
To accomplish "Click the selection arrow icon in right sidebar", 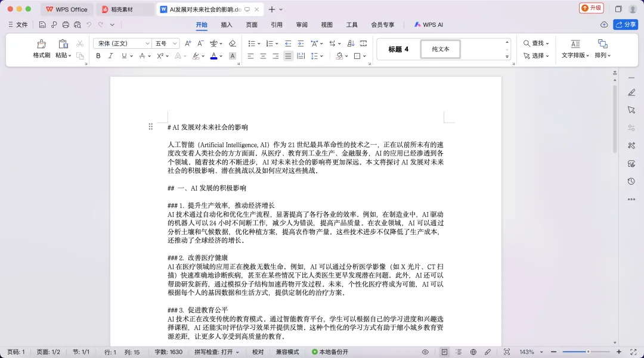I will tap(631, 110).
